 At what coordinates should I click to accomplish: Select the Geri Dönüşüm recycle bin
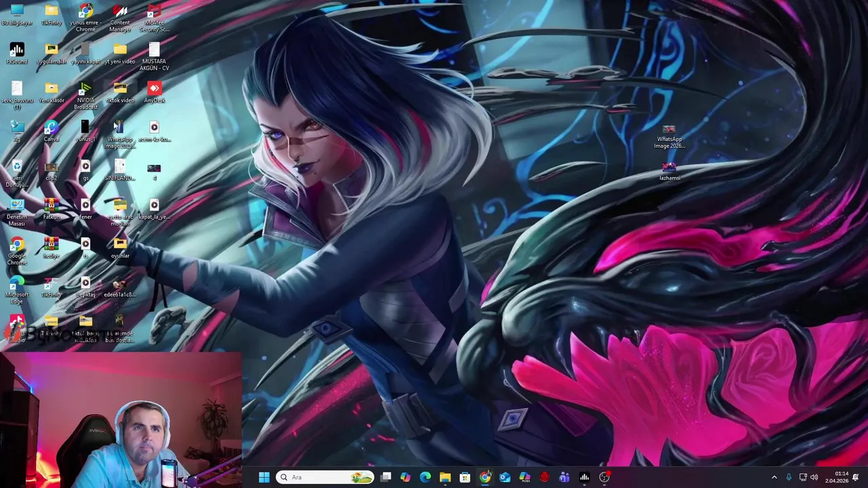click(x=17, y=174)
